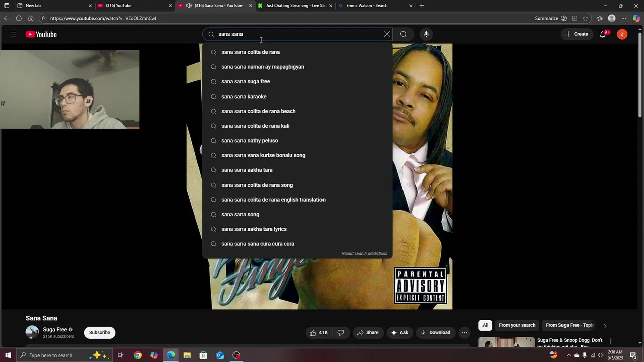The height and width of the screenshot is (362, 644).
Task: Choose suggestion 'sana sana naman ay mapagbigyan'
Action: click(x=297, y=67)
